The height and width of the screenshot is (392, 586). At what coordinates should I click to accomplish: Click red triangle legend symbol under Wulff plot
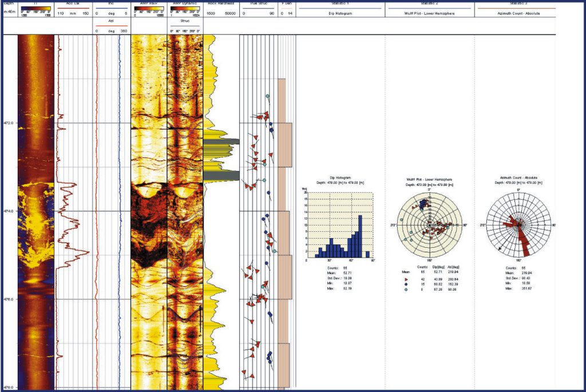(406, 279)
